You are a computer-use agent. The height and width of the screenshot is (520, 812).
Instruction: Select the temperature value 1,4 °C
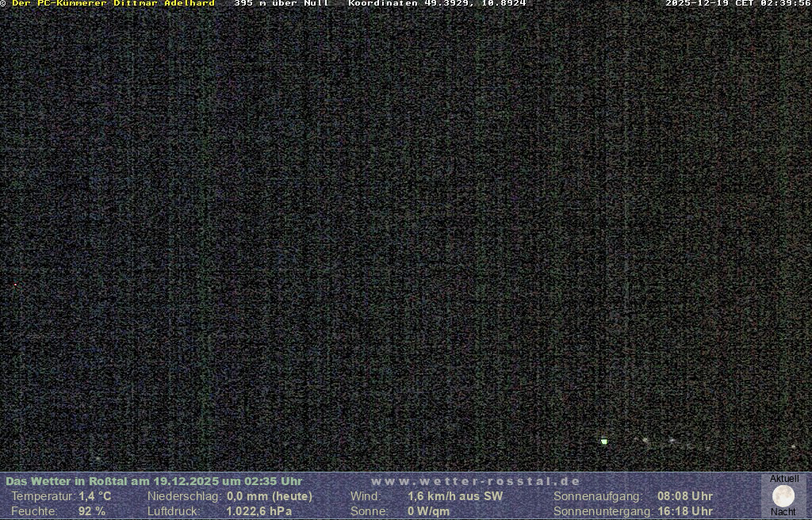tap(95, 496)
